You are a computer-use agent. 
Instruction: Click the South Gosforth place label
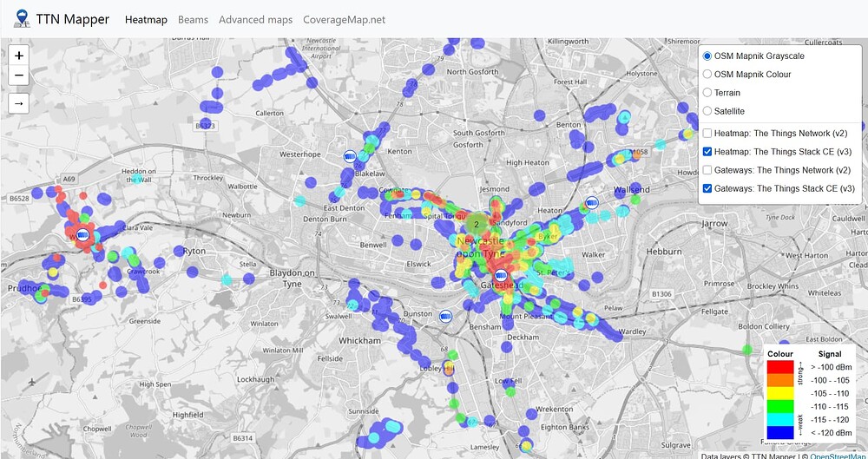(x=479, y=133)
